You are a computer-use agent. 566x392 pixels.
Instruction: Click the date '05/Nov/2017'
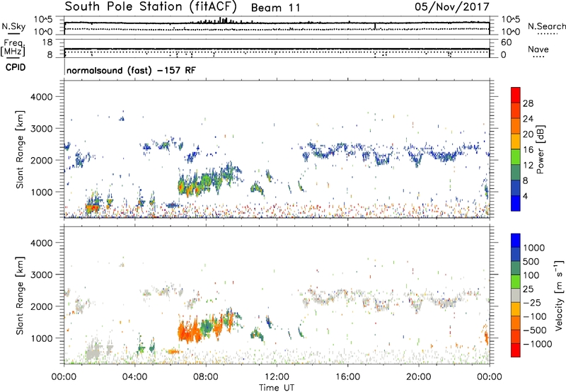coord(452,6)
